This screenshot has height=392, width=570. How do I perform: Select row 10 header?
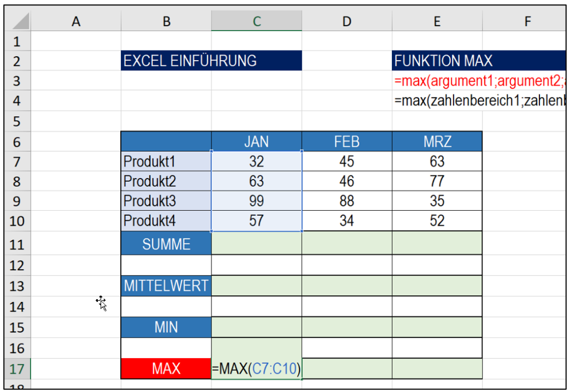click(17, 221)
